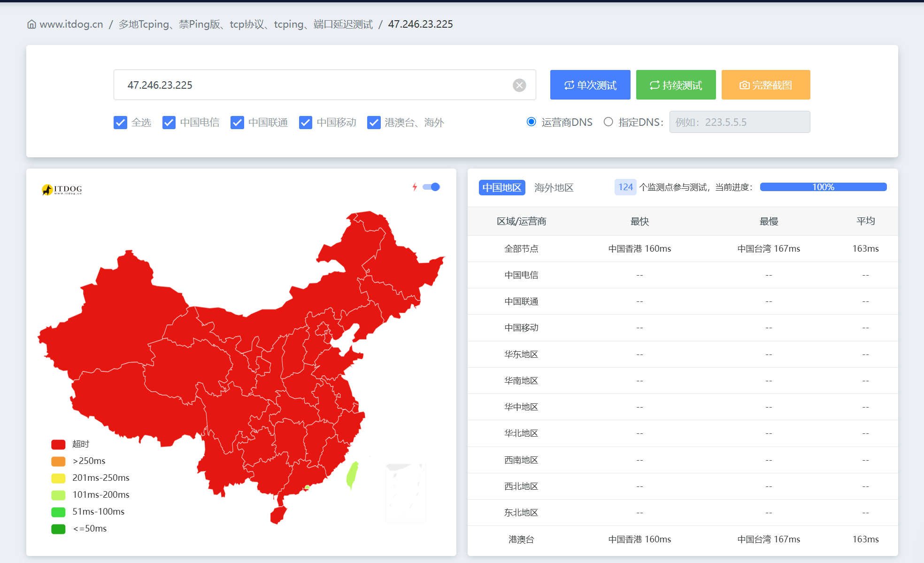Screen dimensions: 924x563
Task: Toggle the blue switch above the map
Action: click(x=431, y=187)
